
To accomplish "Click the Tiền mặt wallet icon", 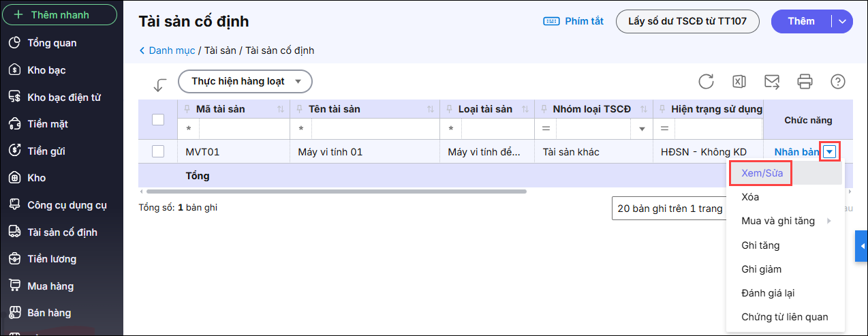I will (x=14, y=124).
